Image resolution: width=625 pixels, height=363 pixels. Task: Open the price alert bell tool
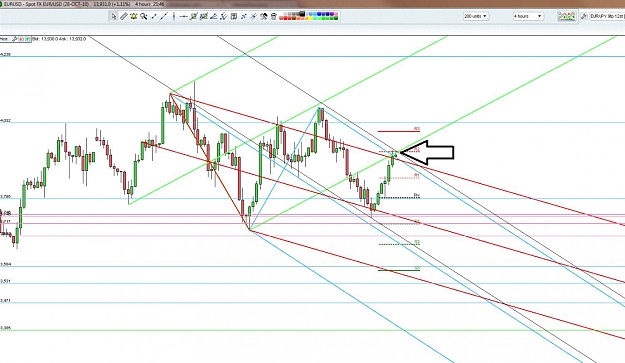134,16
